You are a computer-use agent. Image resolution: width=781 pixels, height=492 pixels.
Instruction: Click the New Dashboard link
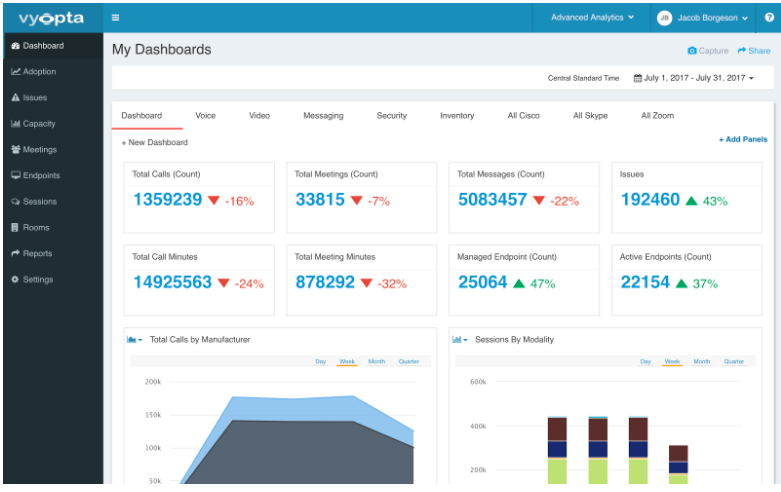tap(155, 142)
